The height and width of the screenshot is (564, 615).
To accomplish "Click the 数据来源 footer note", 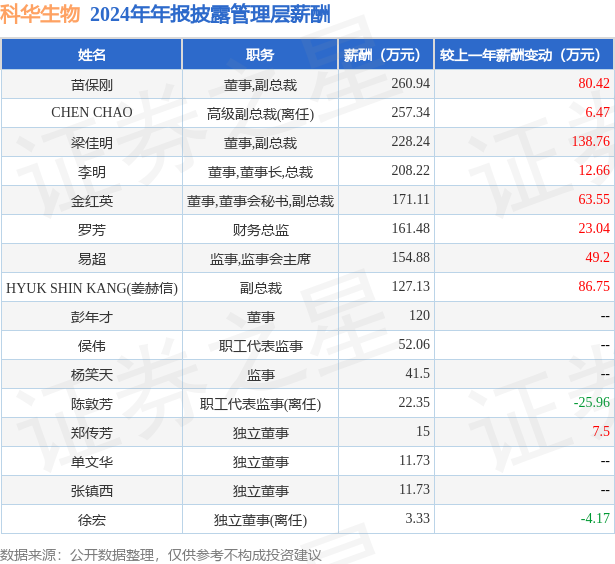I will pos(161,555).
